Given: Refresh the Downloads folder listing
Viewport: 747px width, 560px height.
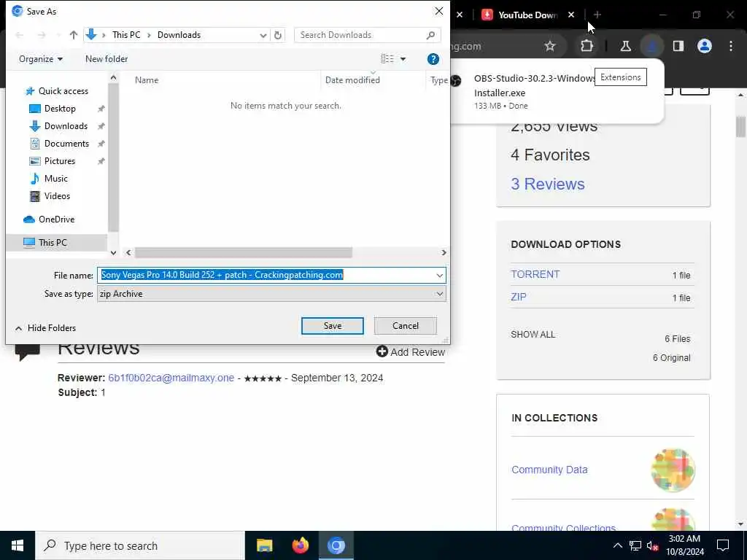Looking at the screenshot, I should (x=278, y=35).
